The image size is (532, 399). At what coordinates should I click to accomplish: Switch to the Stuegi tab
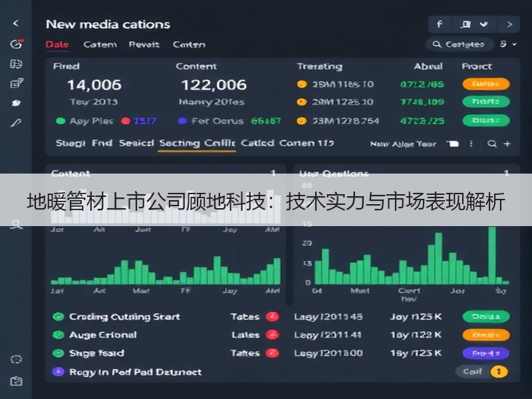70,143
